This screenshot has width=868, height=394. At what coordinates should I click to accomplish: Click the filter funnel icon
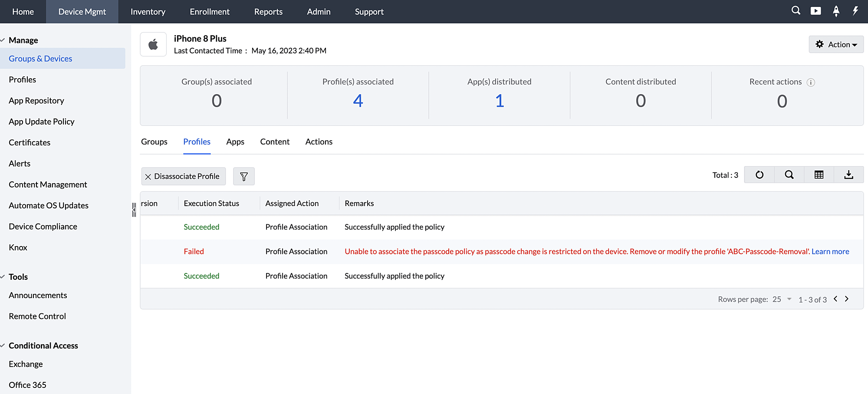point(244,177)
